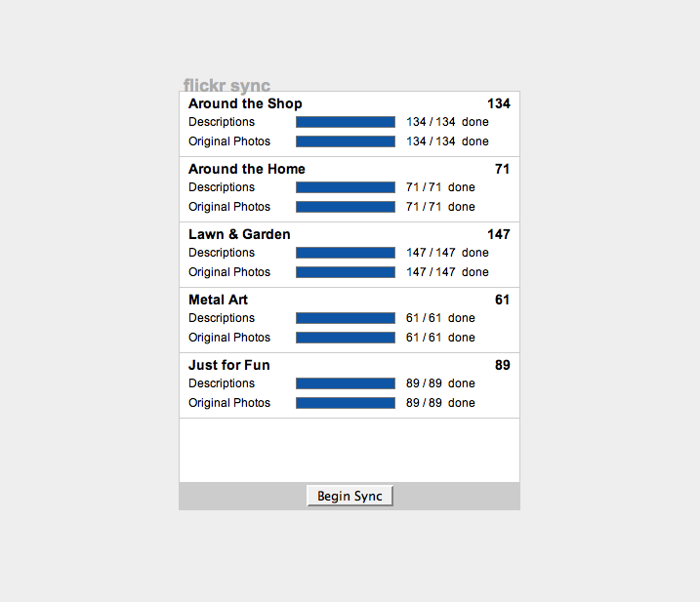Click the 89 / 89 done Original Photos status
This screenshot has height=602, width=700.
[x=440, y=403]
